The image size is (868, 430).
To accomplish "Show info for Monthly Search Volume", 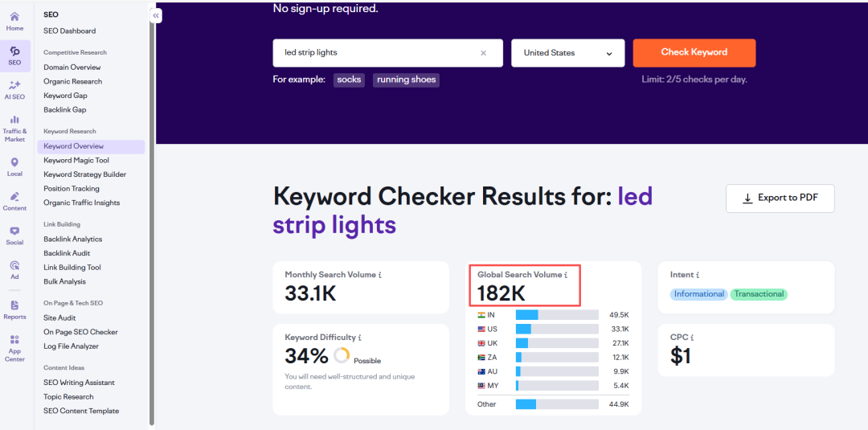I will click(x=380, y=275).
